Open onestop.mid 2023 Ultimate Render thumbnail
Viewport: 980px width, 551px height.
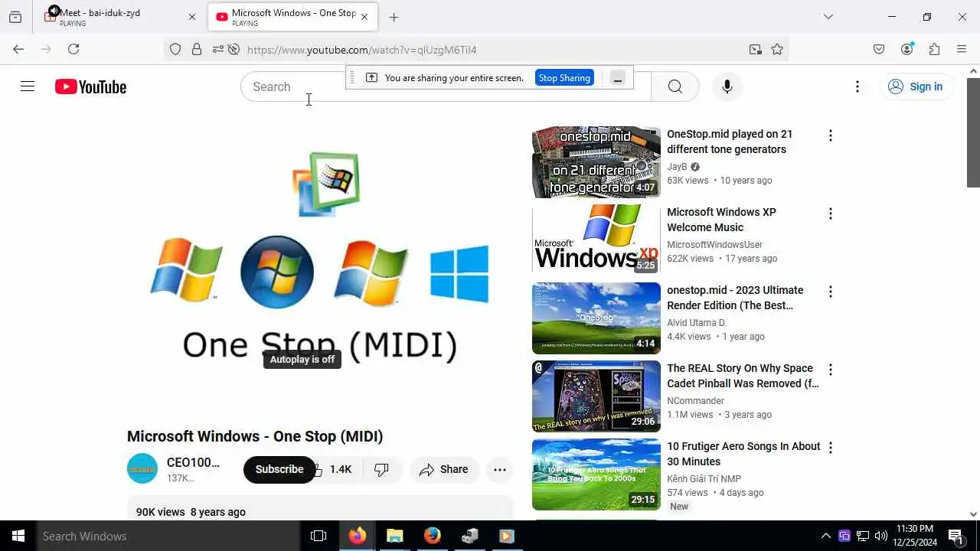point(596,318)
